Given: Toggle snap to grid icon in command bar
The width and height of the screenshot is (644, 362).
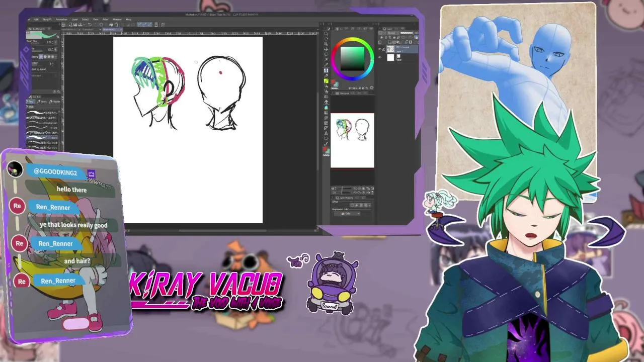Looking at the screenshot, I should (149, 25).
